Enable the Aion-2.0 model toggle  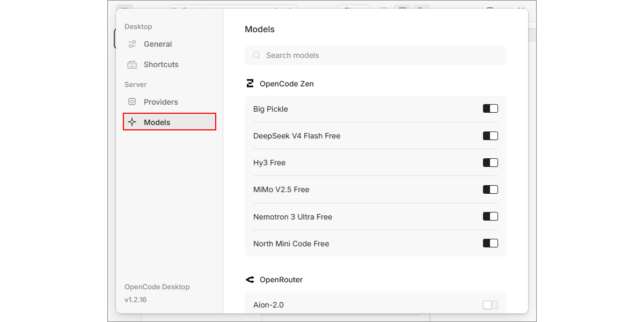click(491, 305)
